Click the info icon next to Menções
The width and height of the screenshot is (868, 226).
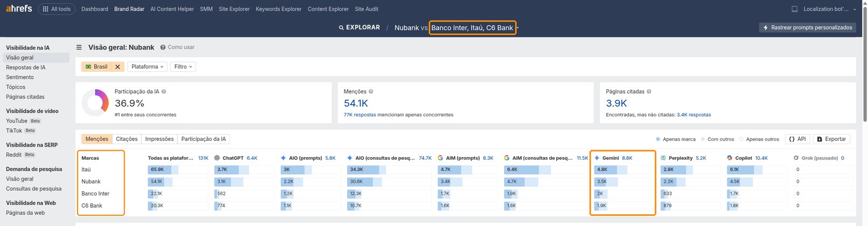(371, 91)
